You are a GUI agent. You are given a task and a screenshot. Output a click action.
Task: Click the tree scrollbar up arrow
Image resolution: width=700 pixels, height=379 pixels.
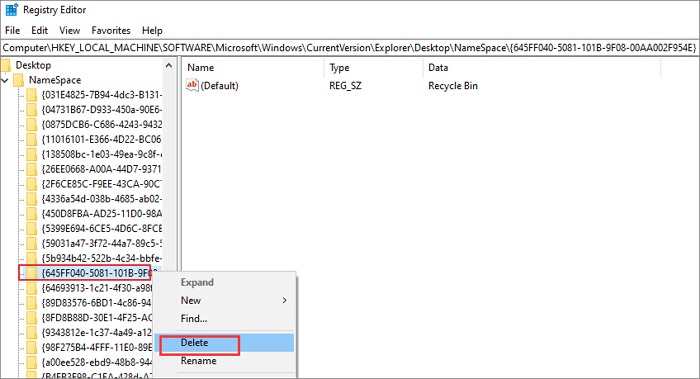click(x=169, y=66)
